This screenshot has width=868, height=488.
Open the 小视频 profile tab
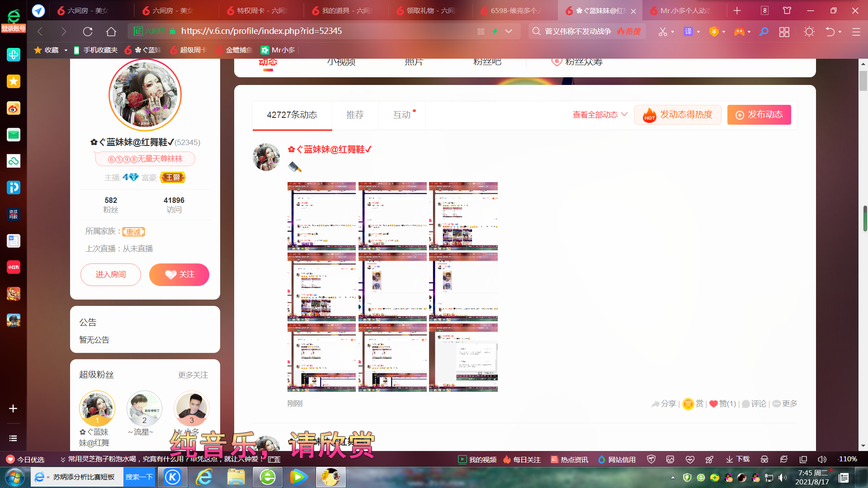tap(341, 62)
